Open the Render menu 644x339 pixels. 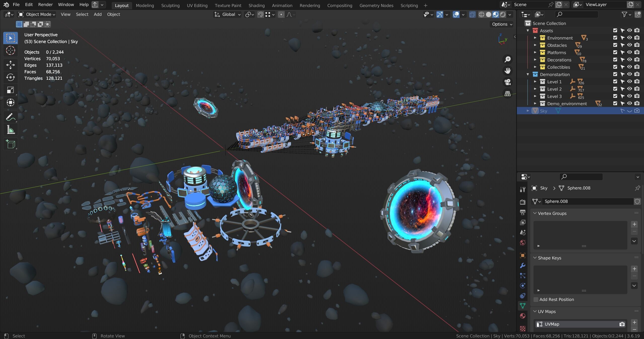(x=45, y=5)
